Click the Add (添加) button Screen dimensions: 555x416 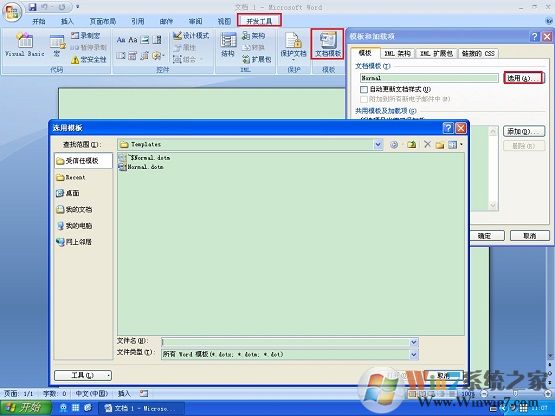524,131
